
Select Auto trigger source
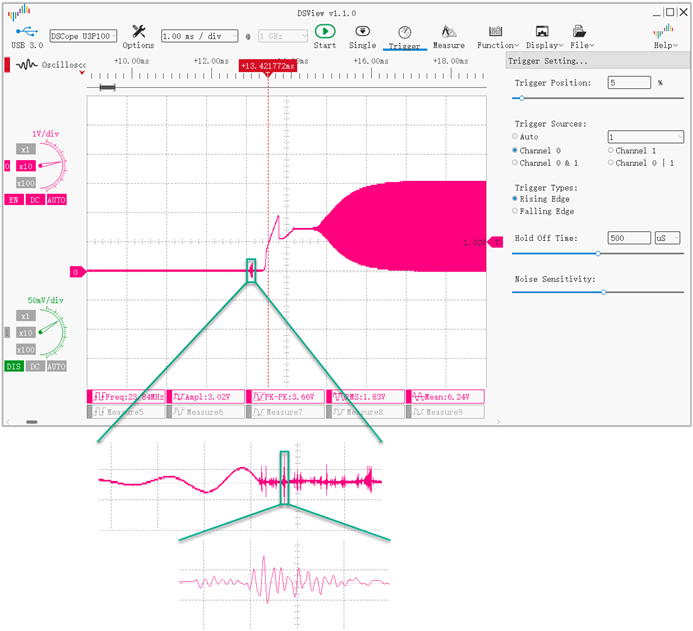515,136
